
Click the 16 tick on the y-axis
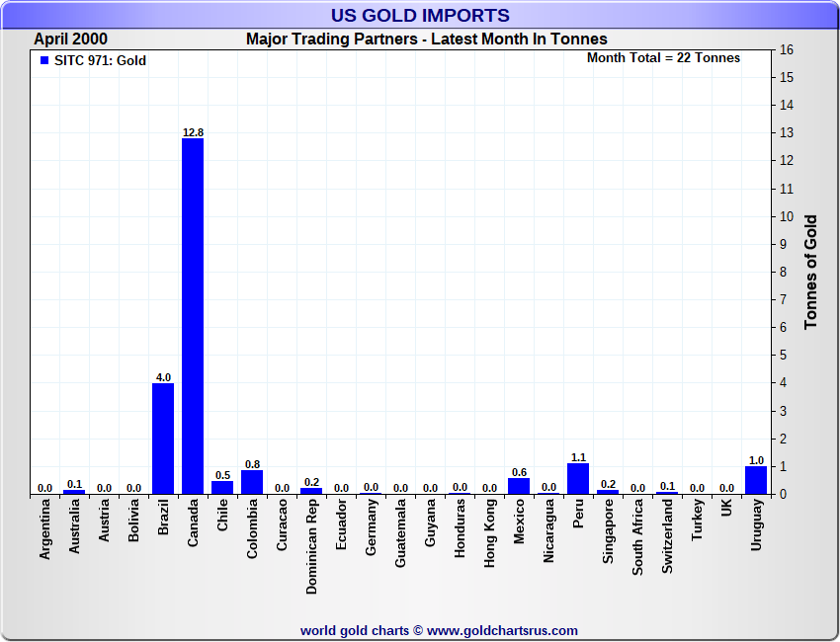pyautogui.click(x=787, y=49)
